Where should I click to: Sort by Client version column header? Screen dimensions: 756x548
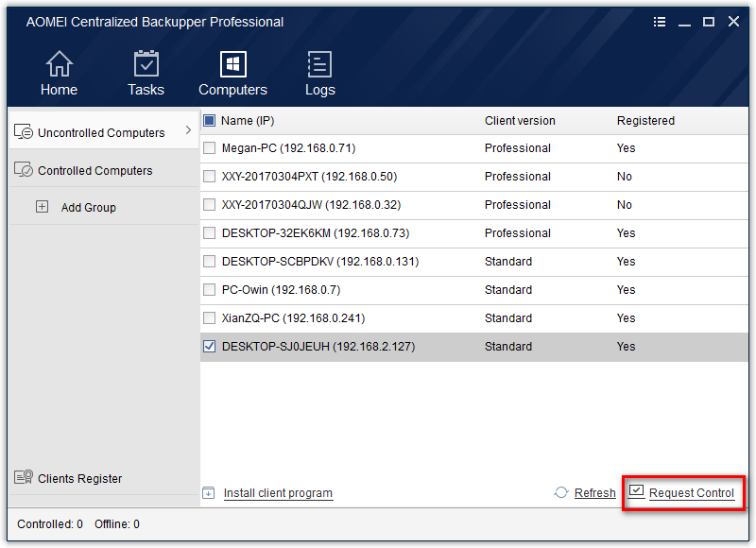coord(520,121)
